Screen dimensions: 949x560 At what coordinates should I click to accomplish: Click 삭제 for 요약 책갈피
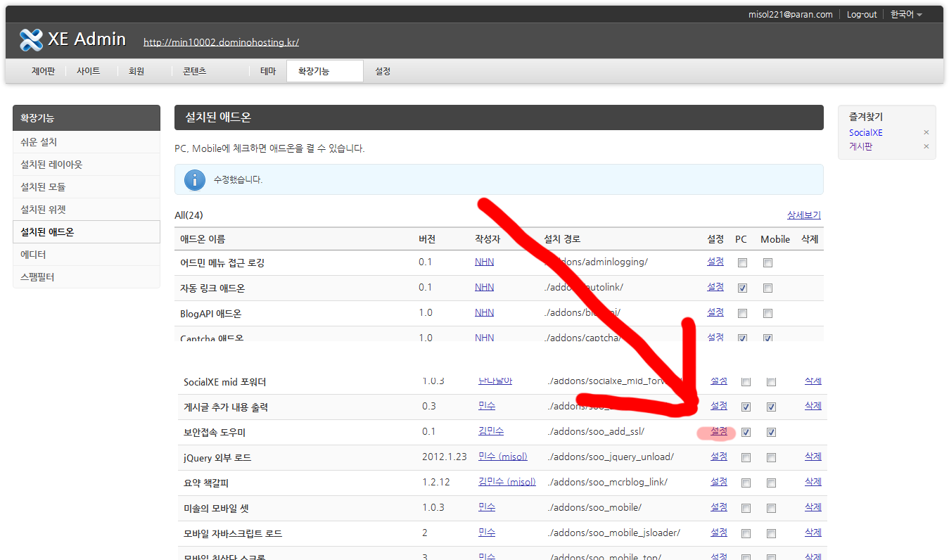click(813, 482)
